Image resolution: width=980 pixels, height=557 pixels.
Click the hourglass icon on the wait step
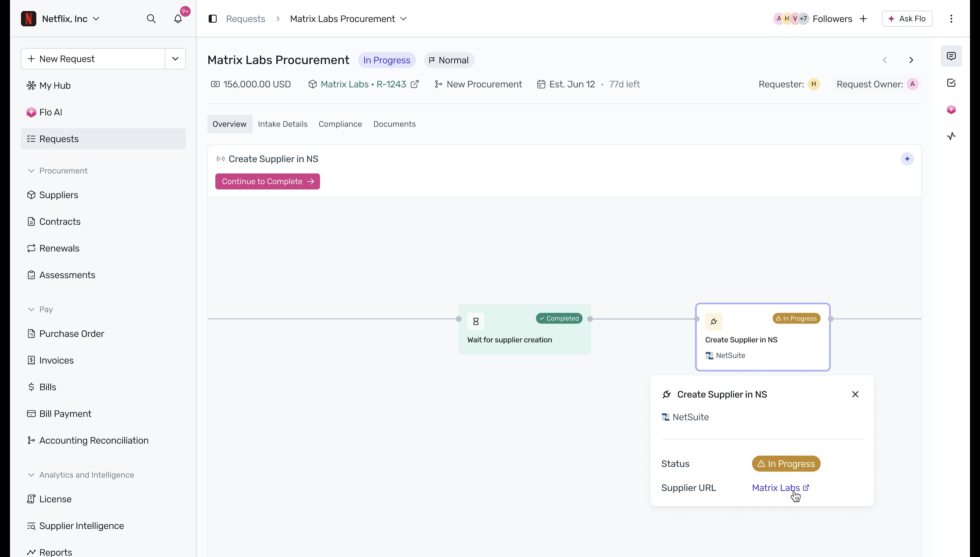tap(476, 321)
